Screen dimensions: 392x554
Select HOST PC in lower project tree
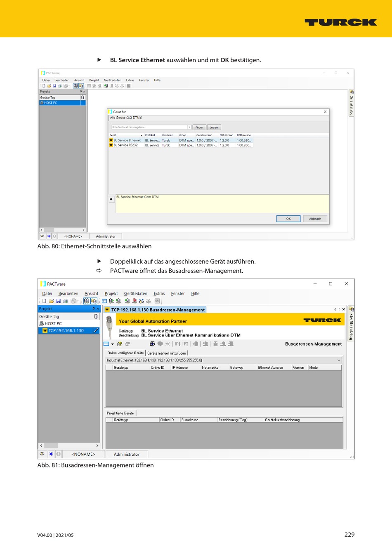coord(53,323)
